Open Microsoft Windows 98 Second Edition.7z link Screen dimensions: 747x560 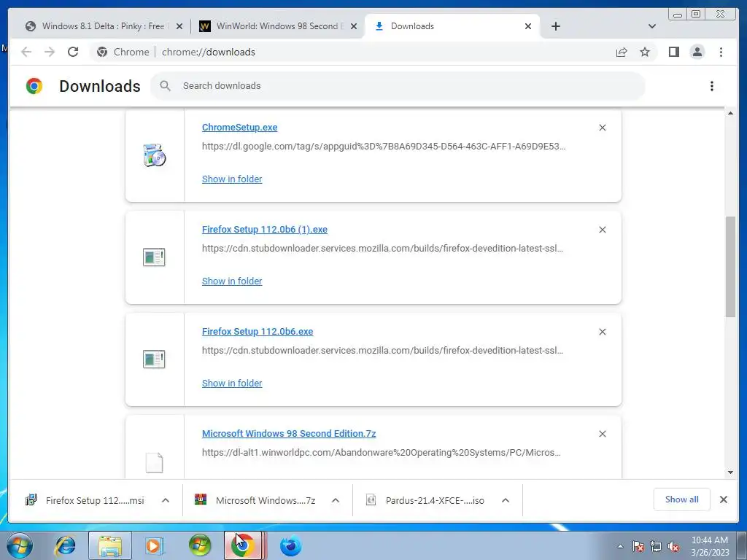[289, 434]
